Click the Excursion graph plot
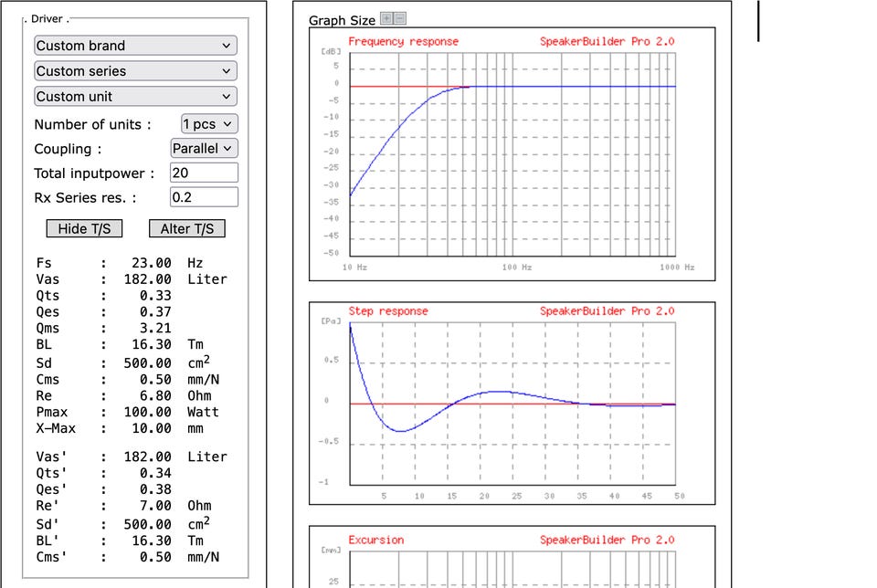The height and width of the screenshot is (588, 877). (x=512, y=571)
